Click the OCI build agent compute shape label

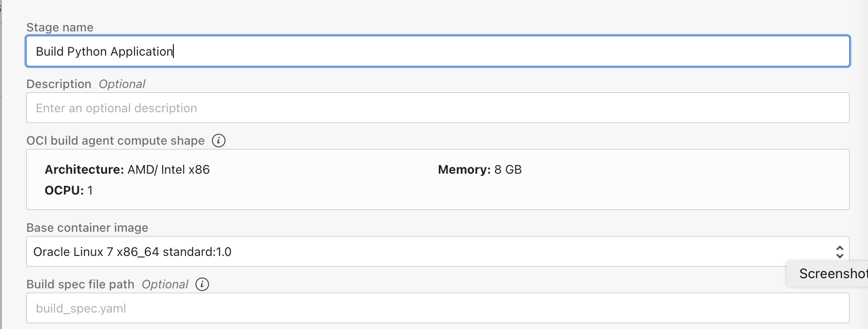115,141
